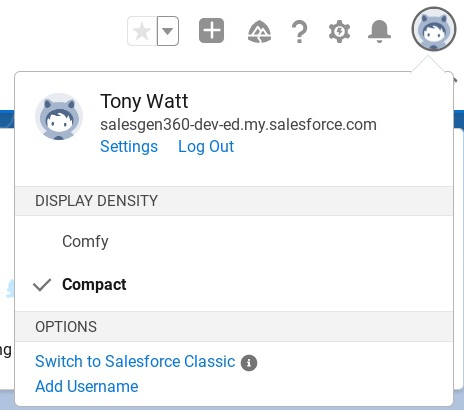464x410 pixels.
Task: Click the salesgen360-dev-ed.my.salesforce.com domain text
Action: click(x=238, y=125)
